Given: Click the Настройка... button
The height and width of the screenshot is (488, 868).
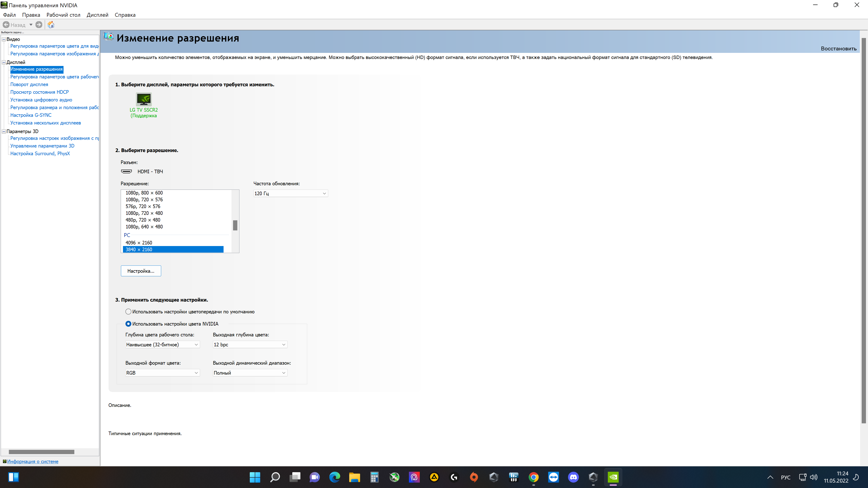Looking at the screenshot, I should pos(141,271).
